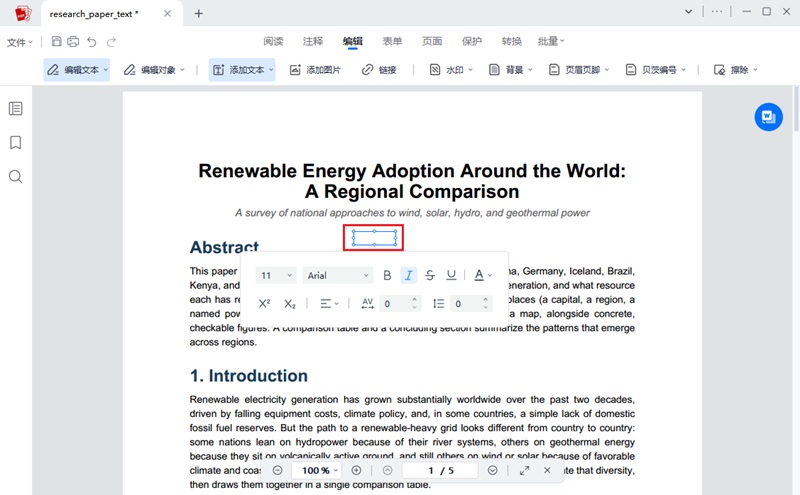Apply superscript formatting
This screenshot has height=495, width=800.
click(x=264, y=304)
